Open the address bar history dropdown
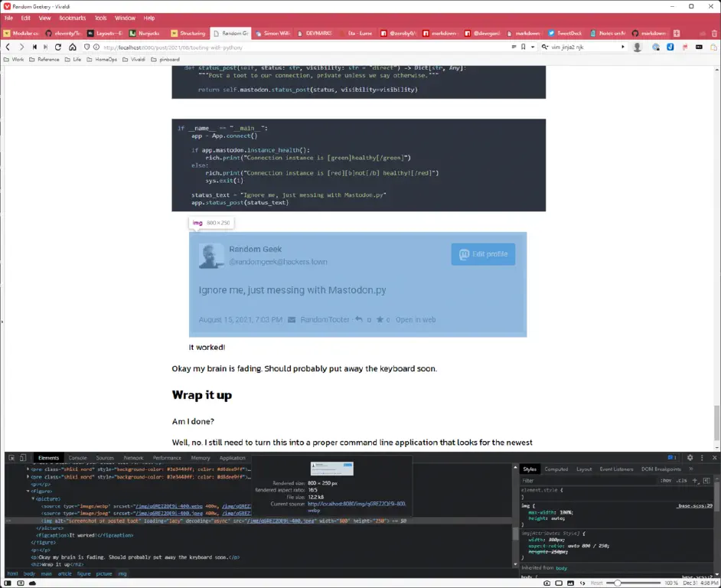The width and height of the screenshot is (721, 588). pyautogui.click(x=533, y=47)
